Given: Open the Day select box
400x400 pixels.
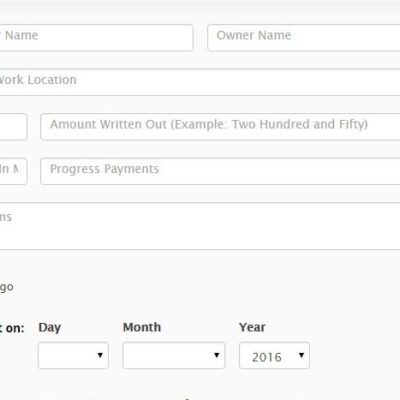Looking at the screenshot, I should pyautogui.click(x=73, y=355).
